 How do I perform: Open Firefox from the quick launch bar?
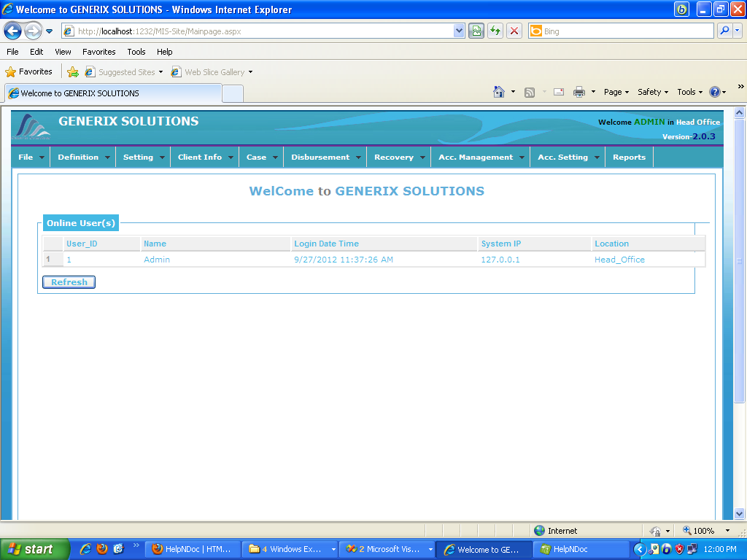(x=101, y=549)
